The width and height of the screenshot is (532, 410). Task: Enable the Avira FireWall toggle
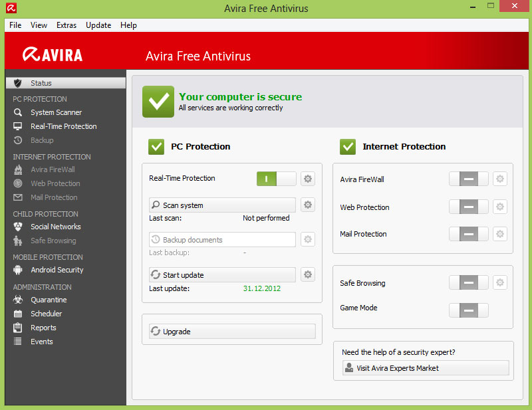[x=468, y=179]
